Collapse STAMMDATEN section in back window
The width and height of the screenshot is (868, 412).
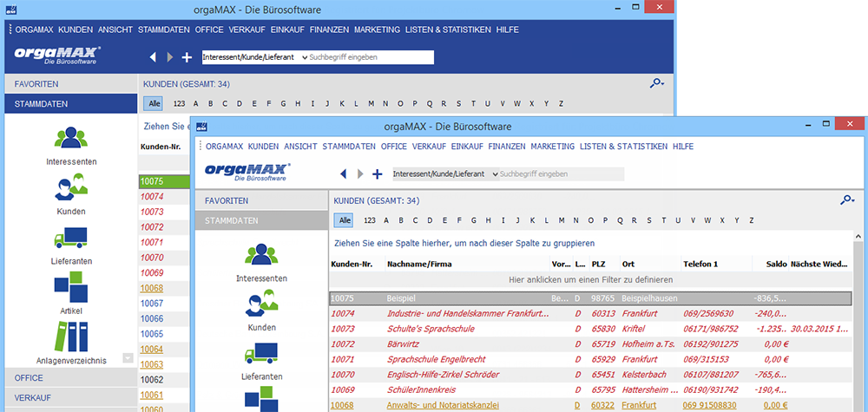[70, 103]
